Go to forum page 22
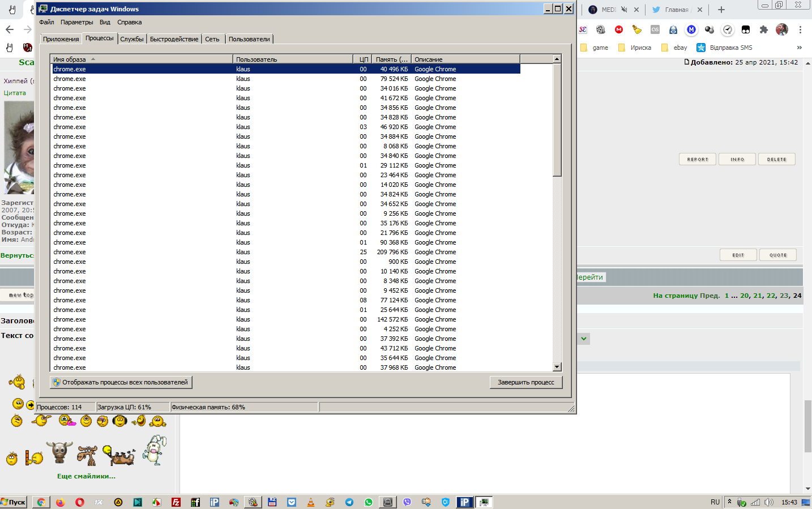This screenshot has width=812, height=509. click(771, 295)
